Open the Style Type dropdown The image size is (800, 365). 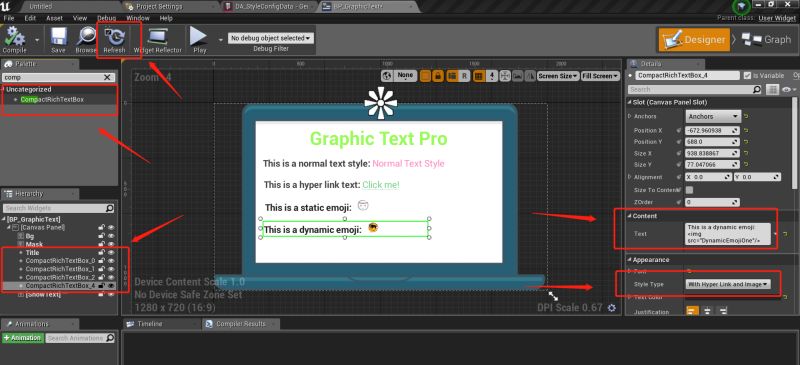coord(728,284)
